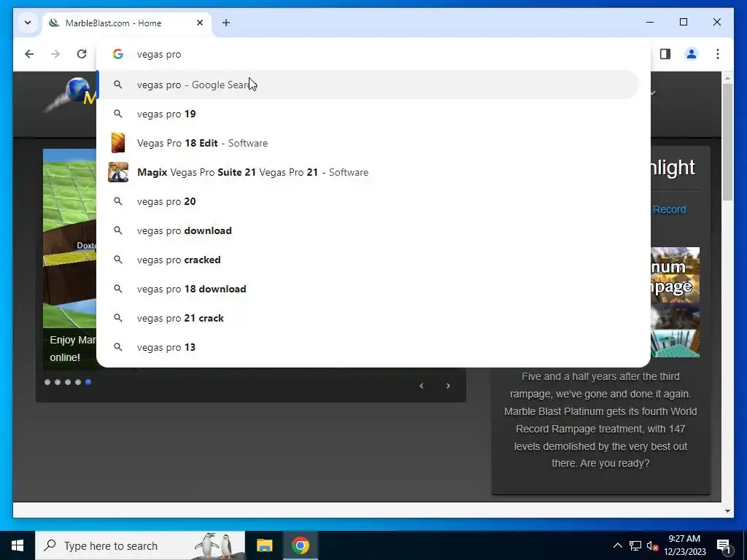Select the 'vegas pro 18 download' suggestion
The image size is (747, 560).
(x=368, y=289)
